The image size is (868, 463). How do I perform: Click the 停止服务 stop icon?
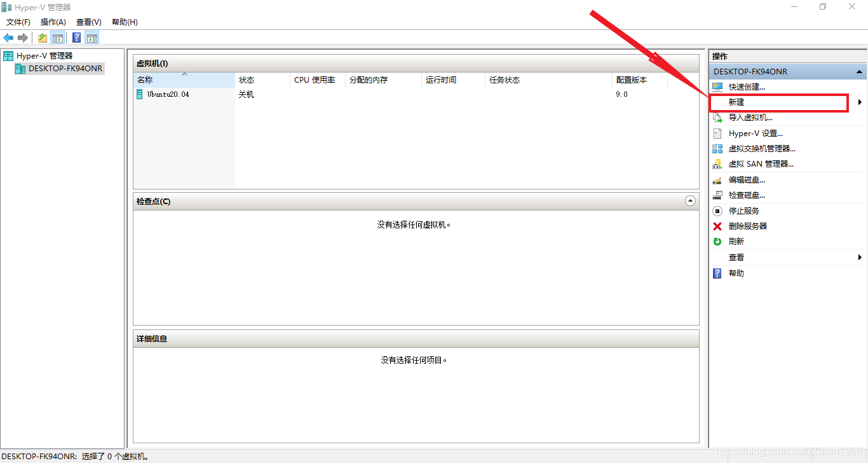point(717,211)
